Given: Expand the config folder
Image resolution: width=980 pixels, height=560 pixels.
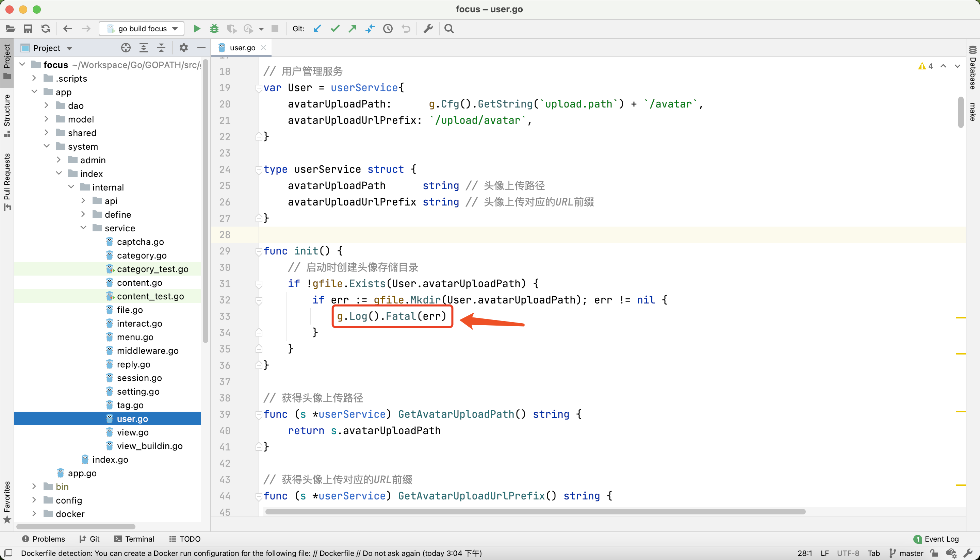Looking at the screenshot, I should click(34, 500).
